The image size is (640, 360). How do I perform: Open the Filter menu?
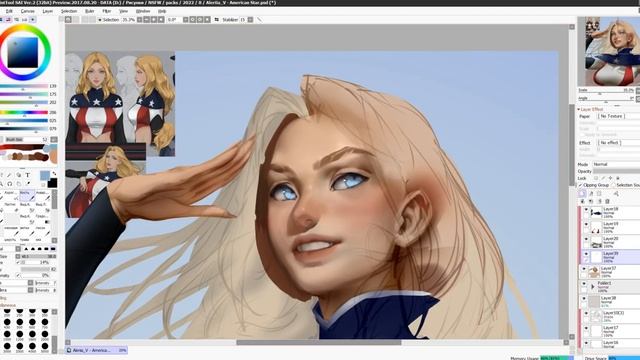pos(107,11)
